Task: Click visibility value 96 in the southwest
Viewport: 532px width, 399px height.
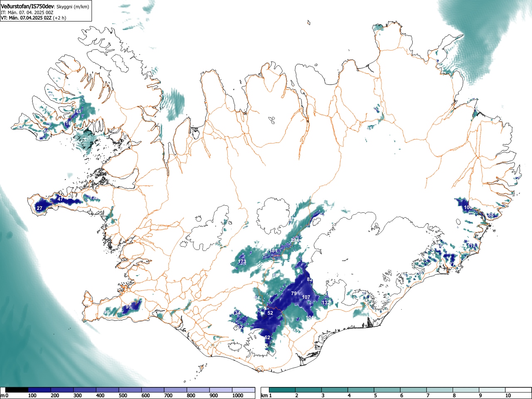Action: point(107,312)
